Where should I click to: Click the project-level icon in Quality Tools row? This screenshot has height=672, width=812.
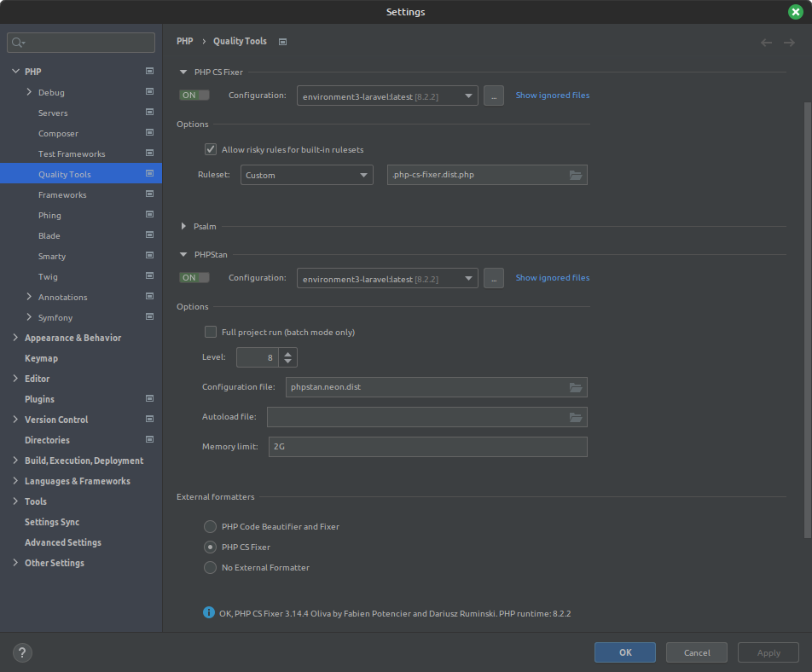[x=149, y=173]
